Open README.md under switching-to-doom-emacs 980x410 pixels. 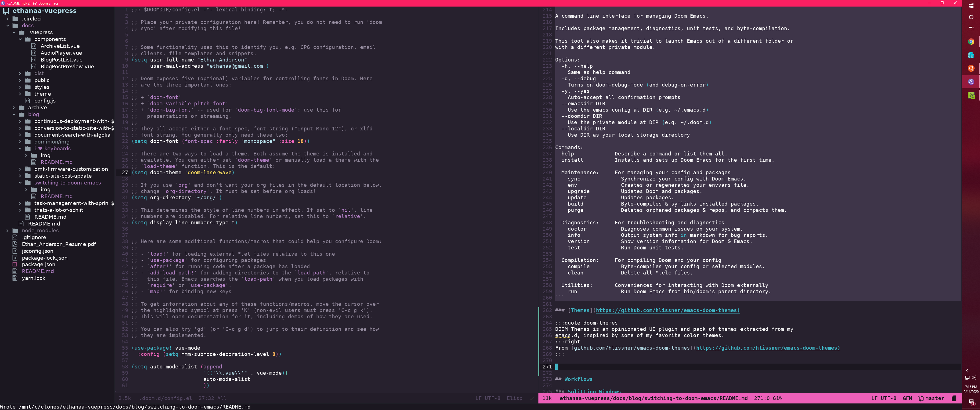pyautogui.click(x=57, y=196)
